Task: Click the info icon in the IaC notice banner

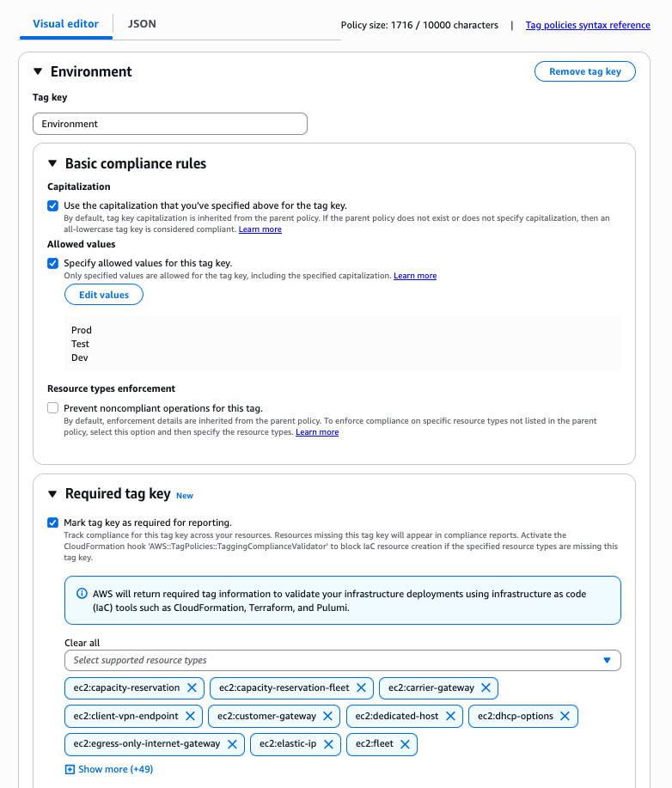Action: (x=80, y=594)
